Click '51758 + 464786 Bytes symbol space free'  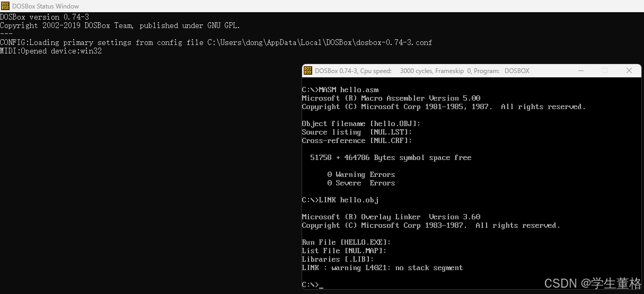[x=391, y=158]
